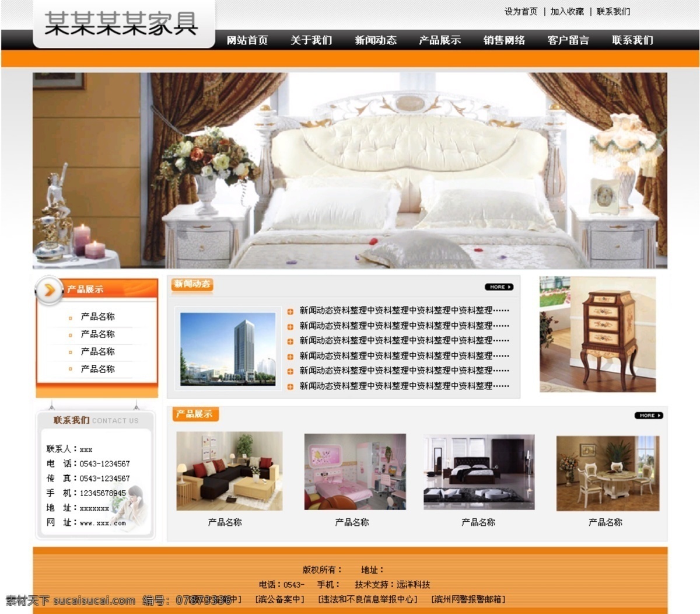
Task: Click the bullet icon before the last sidebar 产品名称
Action: coord(71,369)
